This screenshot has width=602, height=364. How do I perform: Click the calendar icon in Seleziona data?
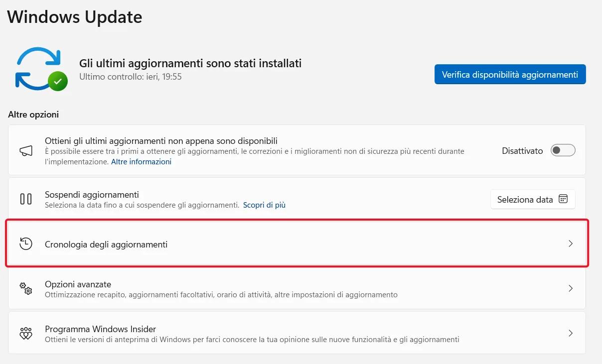[563, 199]
